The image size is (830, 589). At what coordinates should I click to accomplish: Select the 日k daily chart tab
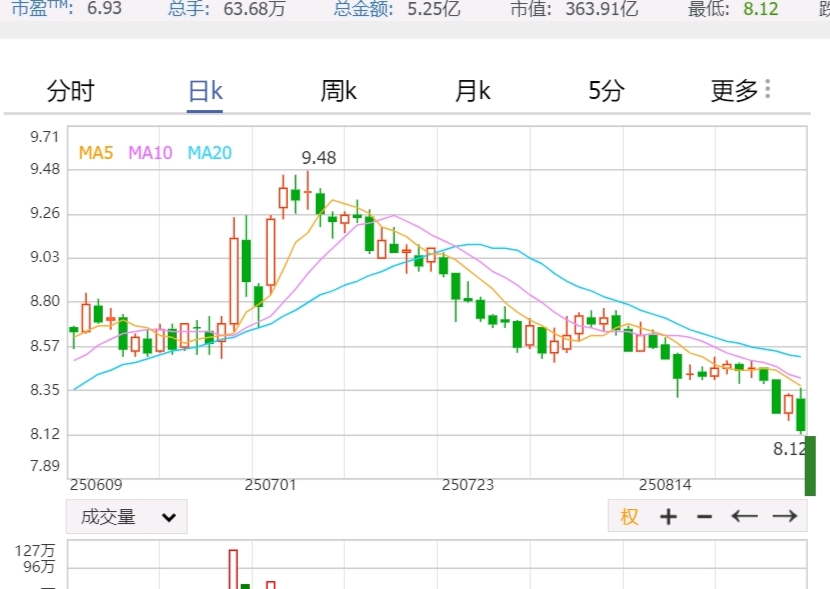[205, 91]
